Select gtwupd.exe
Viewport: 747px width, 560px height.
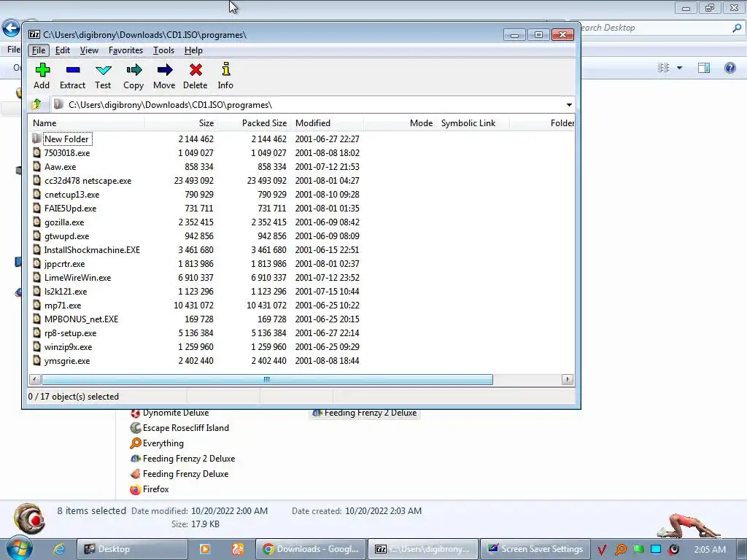point(66,236)
